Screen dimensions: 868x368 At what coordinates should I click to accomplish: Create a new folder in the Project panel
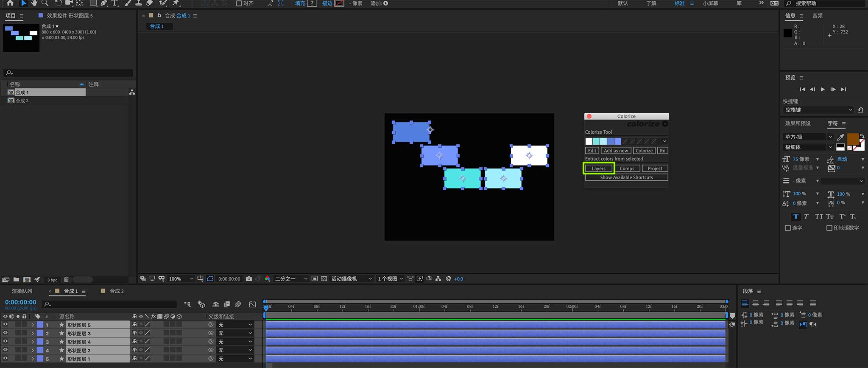coord(16,280)
